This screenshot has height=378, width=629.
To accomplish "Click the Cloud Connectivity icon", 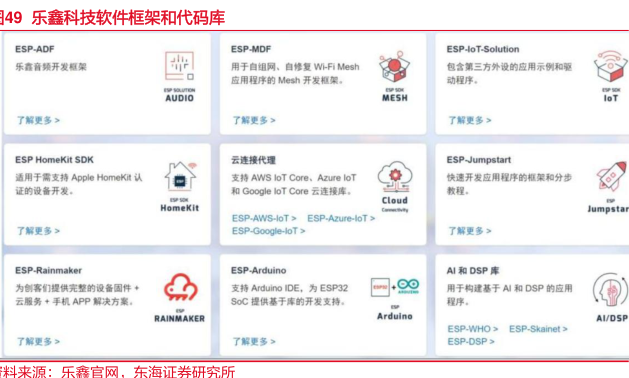I will click(x=395, y=187).
